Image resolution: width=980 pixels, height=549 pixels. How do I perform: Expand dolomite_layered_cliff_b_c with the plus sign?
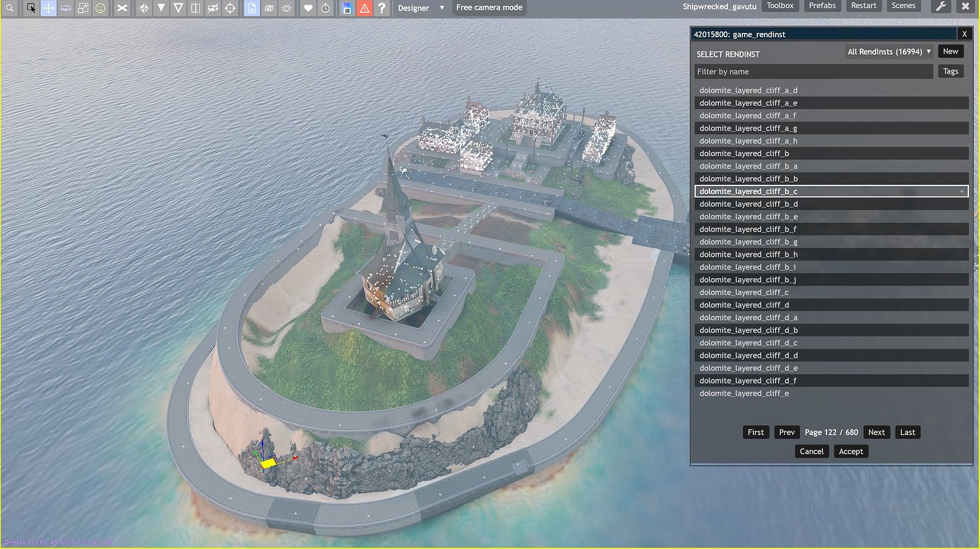click(x=961, y=191)
